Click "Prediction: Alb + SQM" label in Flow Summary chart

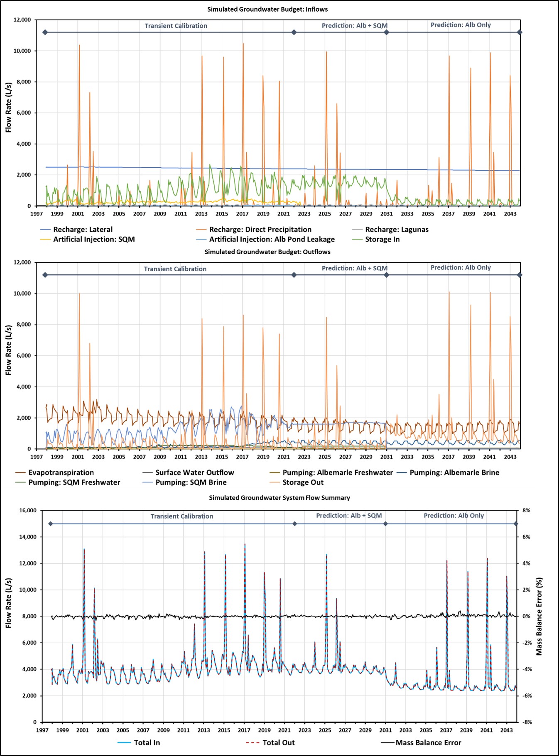(349, 516)
